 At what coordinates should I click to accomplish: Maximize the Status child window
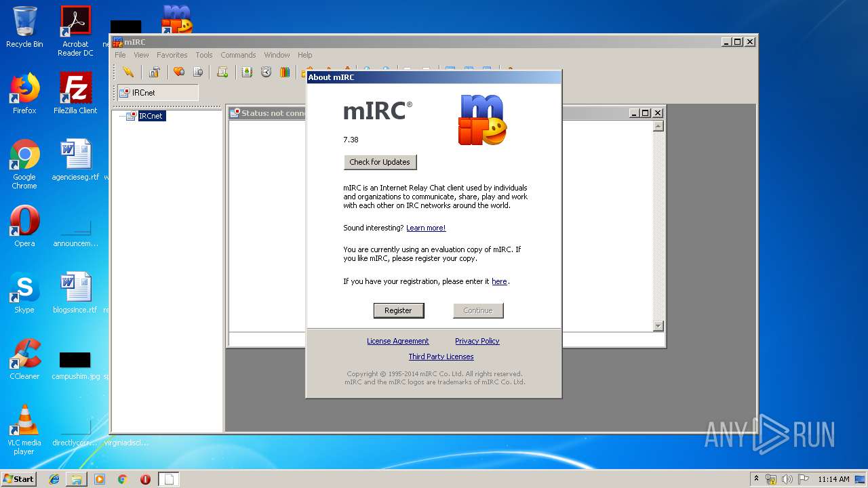(645, 113)
